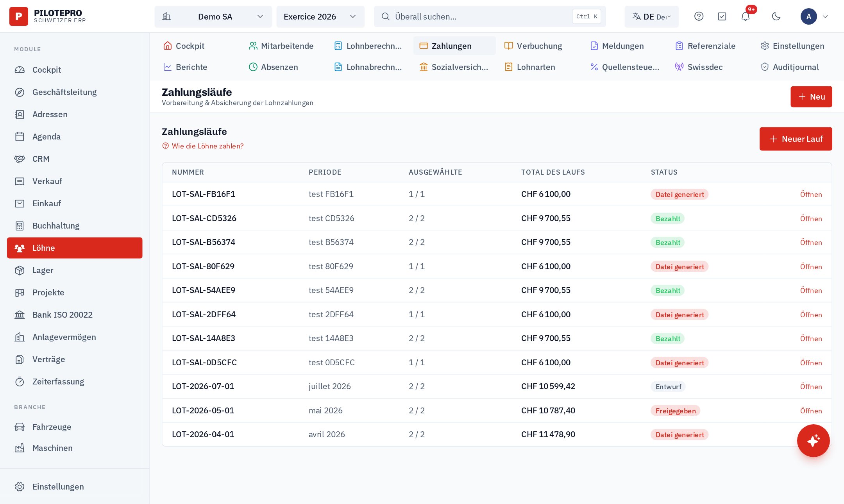Open Projekte module in sidebar
Screen dimensions: 844x504
[x=75, y=292]
